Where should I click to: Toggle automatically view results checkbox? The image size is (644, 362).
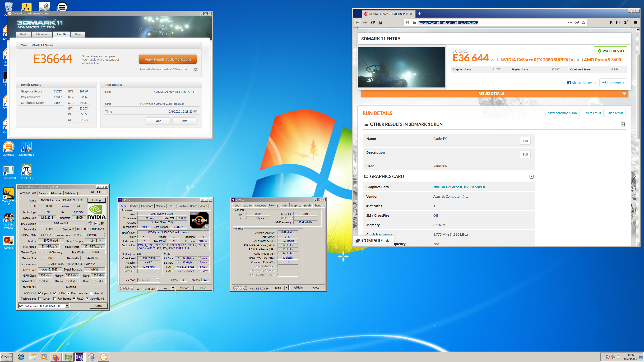pyautogui.click(x=195, y=70)
